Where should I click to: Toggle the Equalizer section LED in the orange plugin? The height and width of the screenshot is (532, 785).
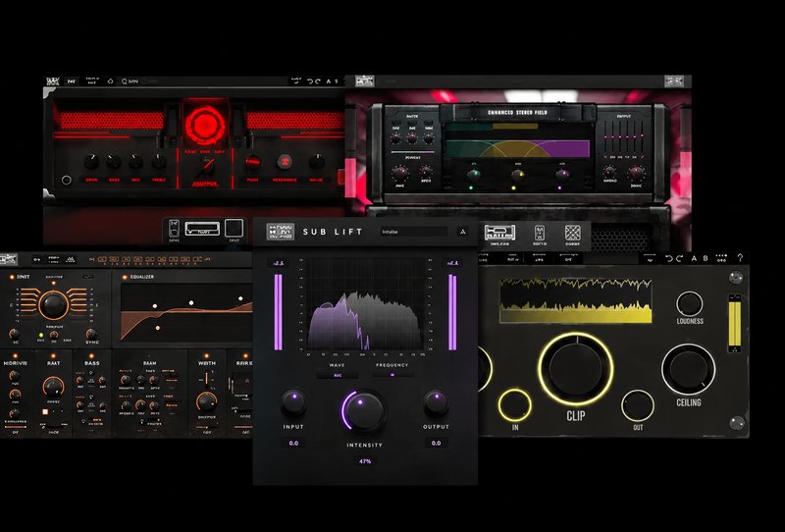point(125,277)
